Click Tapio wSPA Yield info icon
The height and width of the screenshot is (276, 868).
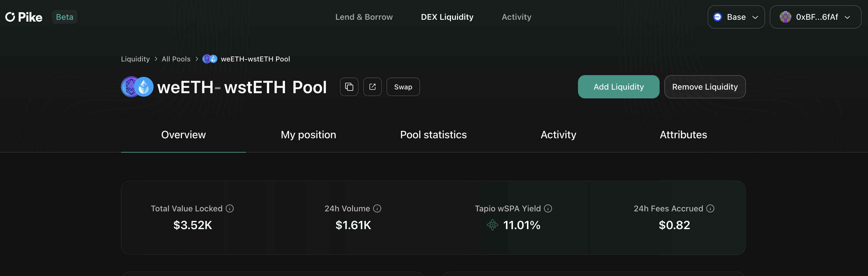tap(548, 209)
